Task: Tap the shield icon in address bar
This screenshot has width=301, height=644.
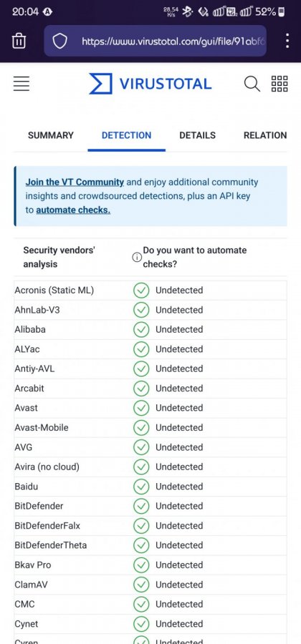Action: [59, 41]
